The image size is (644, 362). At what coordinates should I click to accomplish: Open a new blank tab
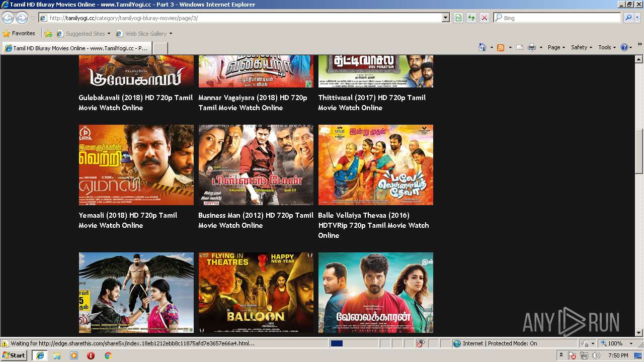point(160,48)
